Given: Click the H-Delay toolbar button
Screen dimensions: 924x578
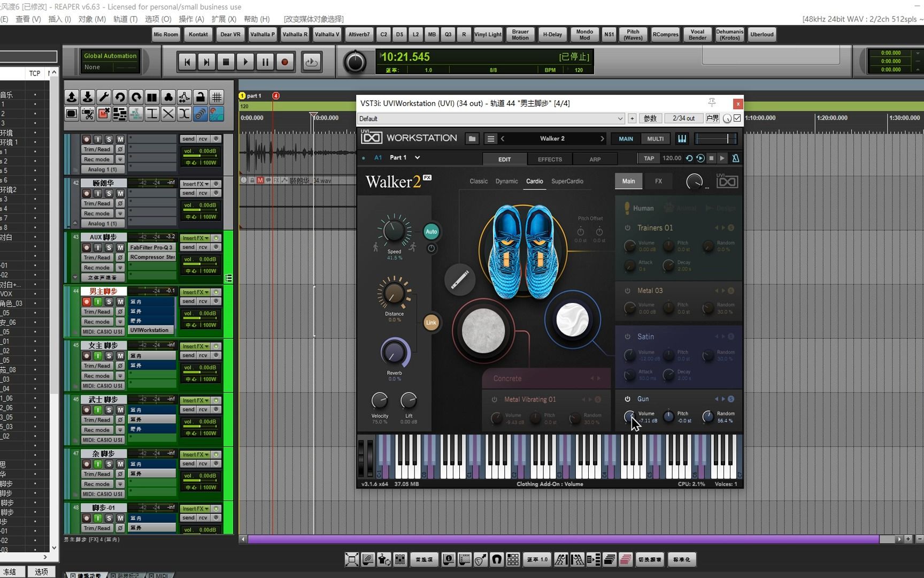Looking at the screenshot, I should coord(552,34).
